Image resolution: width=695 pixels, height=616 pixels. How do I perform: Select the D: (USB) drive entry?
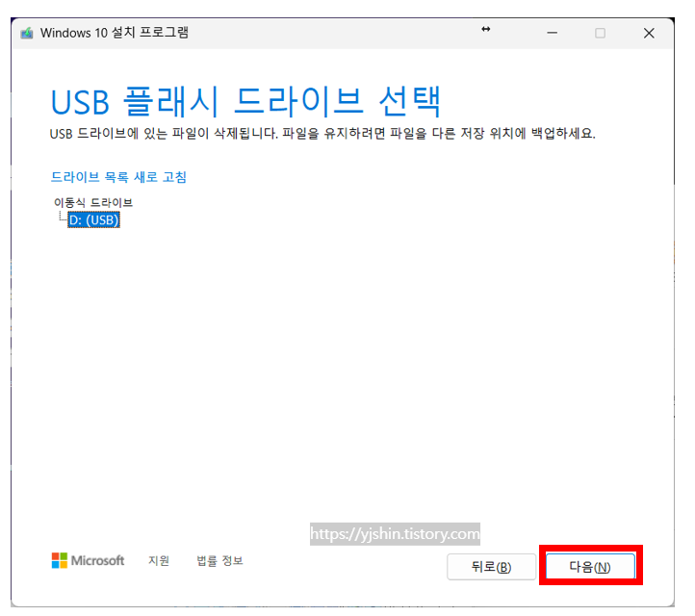(93, 219)
